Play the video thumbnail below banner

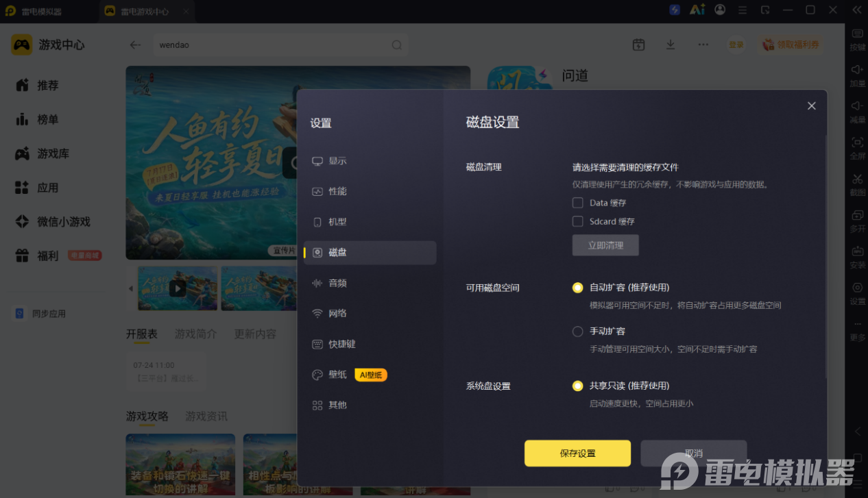178,288
